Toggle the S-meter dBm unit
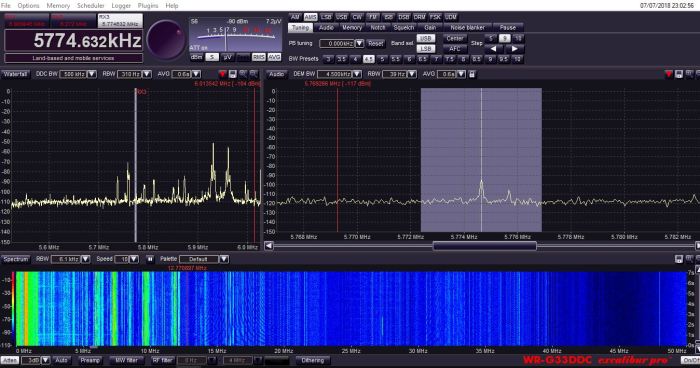Viewport: 700px width, 368px height. 197,57
